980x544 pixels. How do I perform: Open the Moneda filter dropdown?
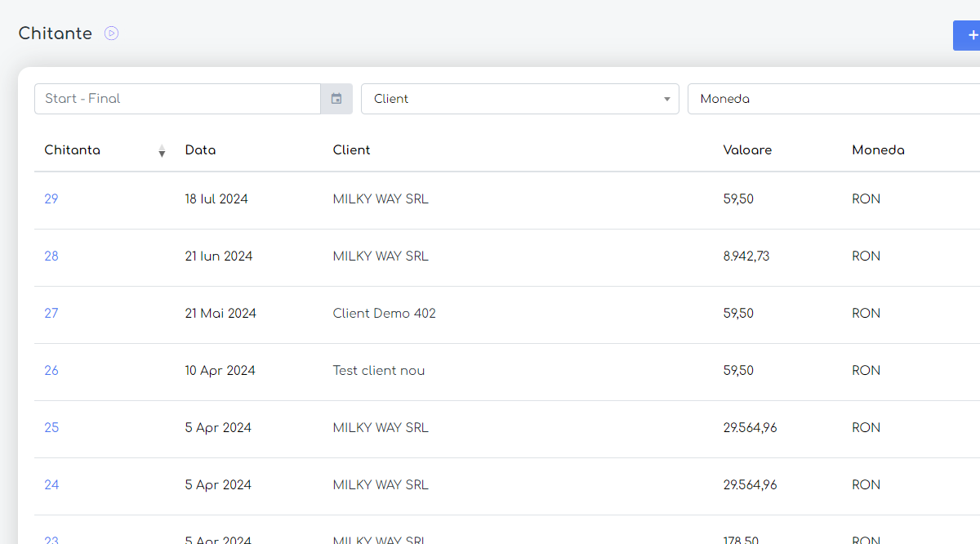click(833, 99)
